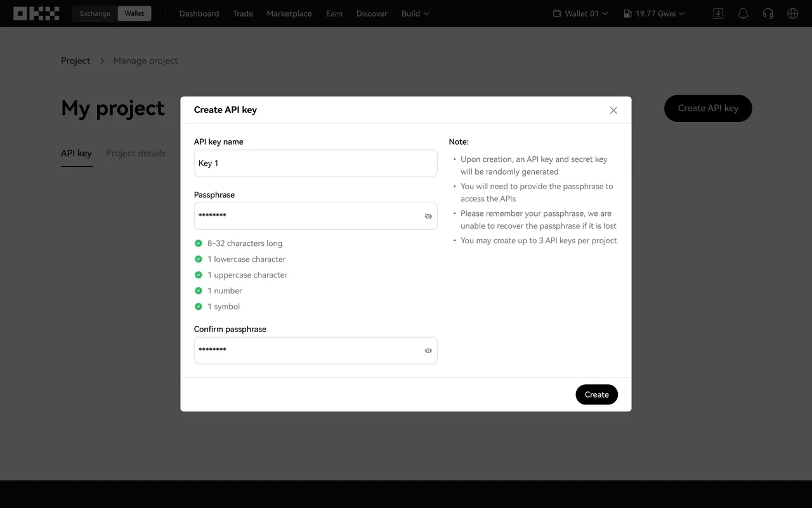Close the Create API key dialog
The width and height of the screenshot is (812, 508).
(613, 110)
